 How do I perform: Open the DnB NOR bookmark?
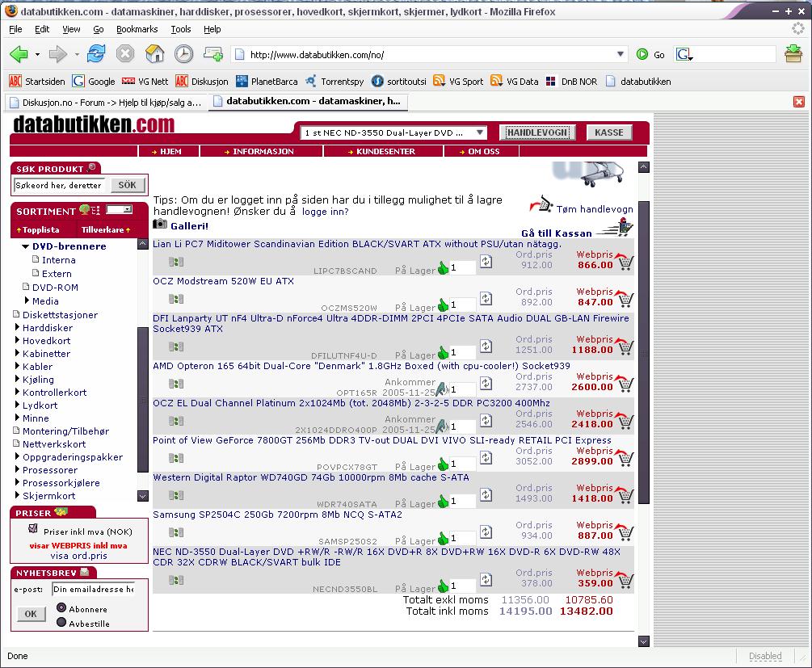571,82
